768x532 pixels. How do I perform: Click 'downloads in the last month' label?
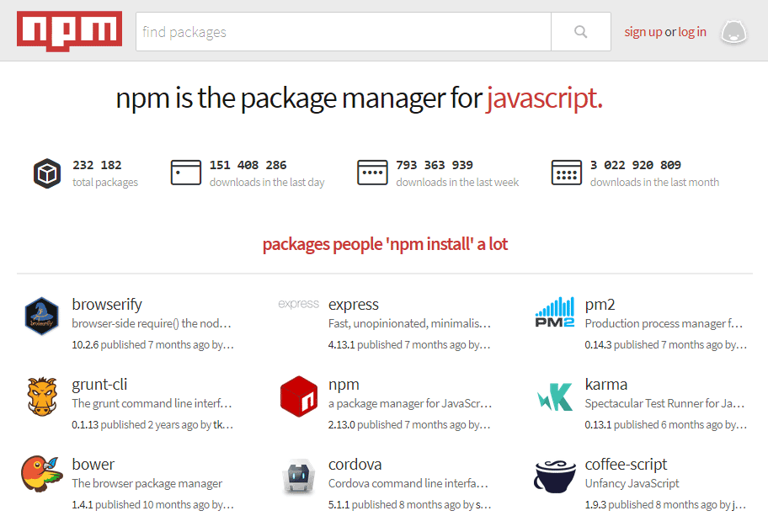point(654,183)
